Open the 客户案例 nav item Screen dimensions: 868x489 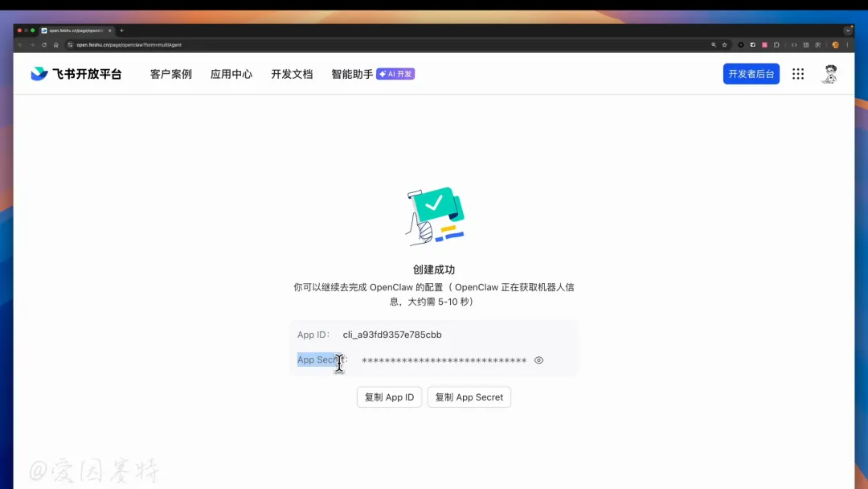click(x=171, y=74)
